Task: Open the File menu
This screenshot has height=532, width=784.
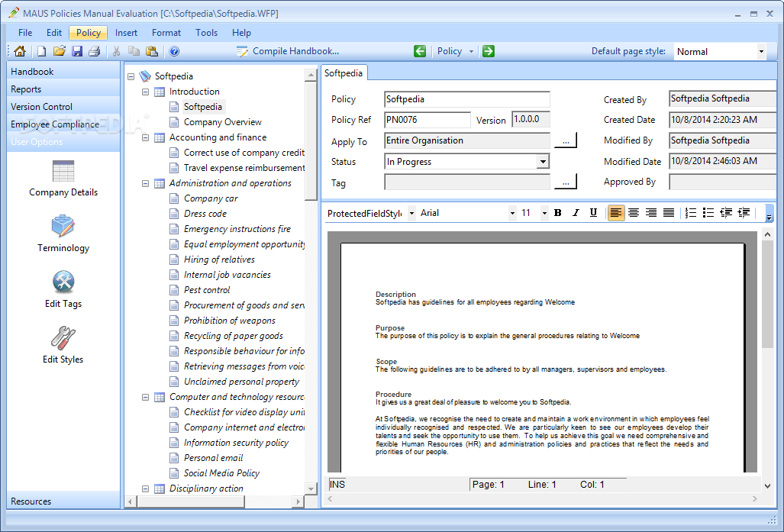Action: [25, 33]
